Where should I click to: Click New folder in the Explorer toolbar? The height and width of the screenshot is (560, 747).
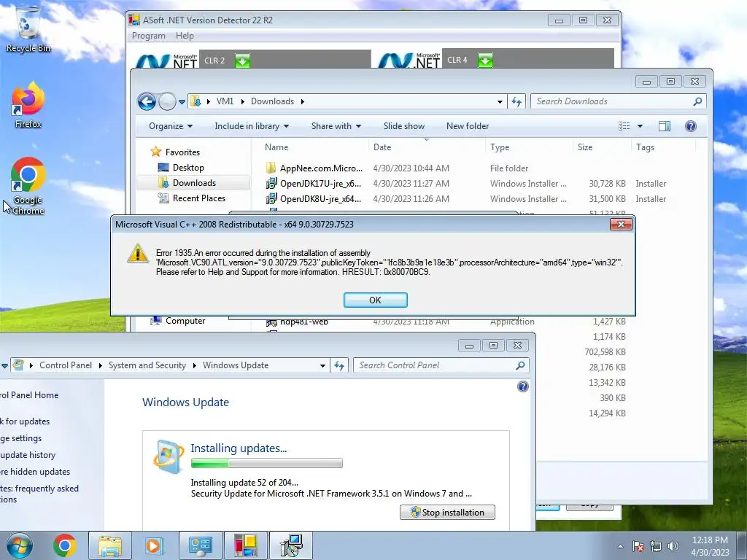[x=468, y=126]
